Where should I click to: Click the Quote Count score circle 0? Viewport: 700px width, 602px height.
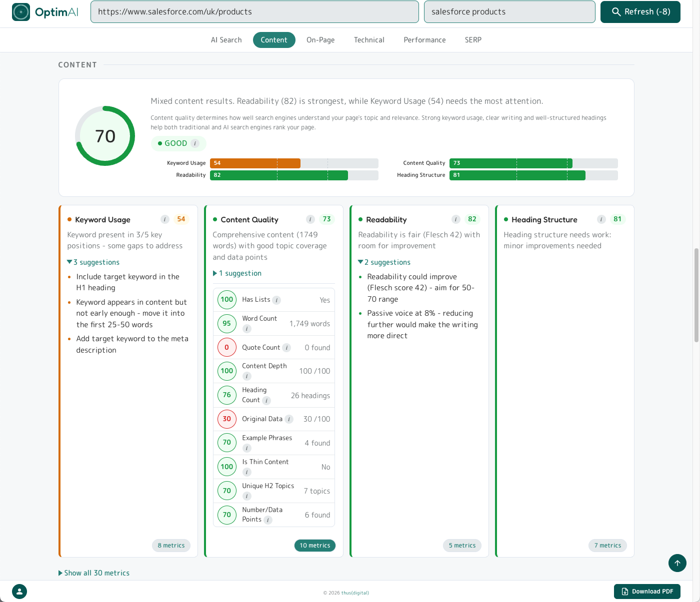pos(227,347)
